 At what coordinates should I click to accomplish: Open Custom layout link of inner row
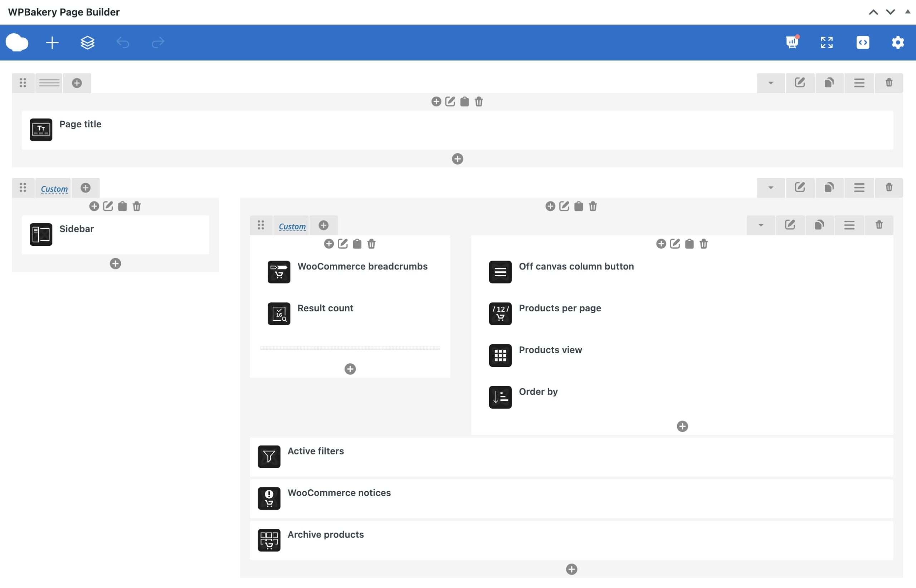click(292, 226)
